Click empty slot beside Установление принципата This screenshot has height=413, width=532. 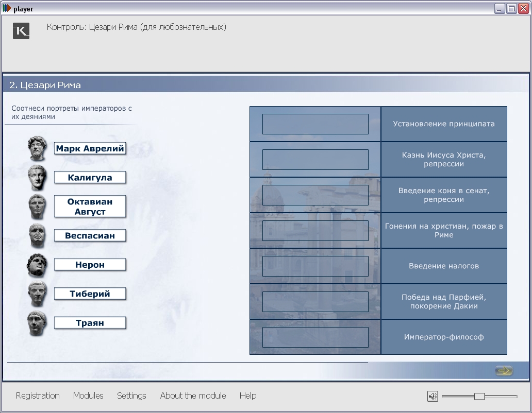click(x=315, y=124)
